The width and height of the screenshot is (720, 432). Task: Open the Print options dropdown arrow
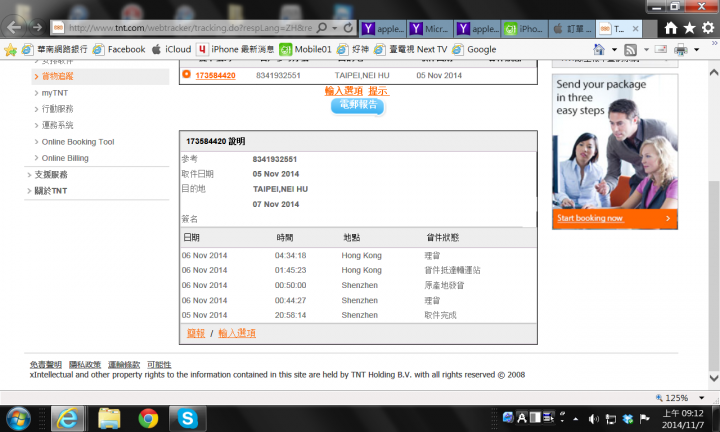(x=697, y=50)
